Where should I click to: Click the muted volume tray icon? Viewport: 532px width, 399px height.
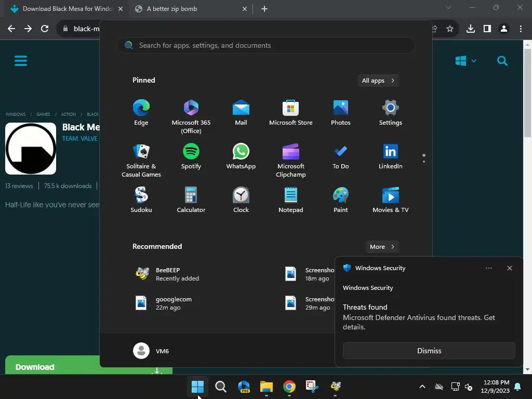[469, 387]
